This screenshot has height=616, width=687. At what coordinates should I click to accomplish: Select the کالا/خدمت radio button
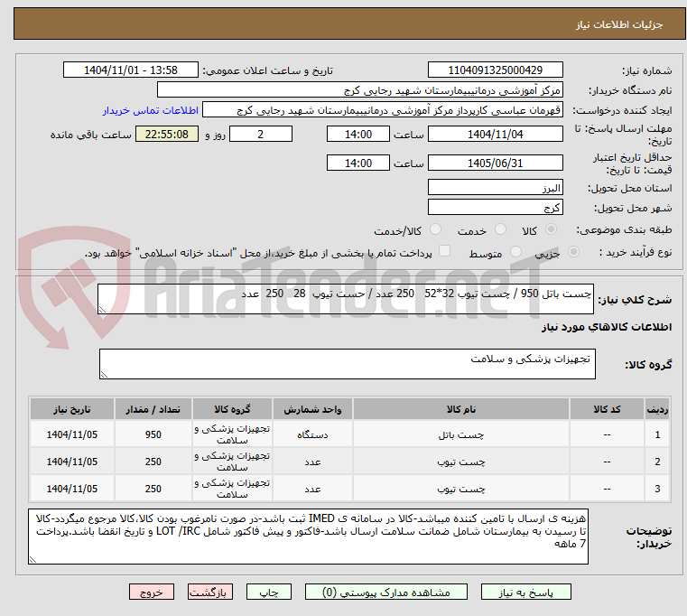pyautogui.click(x=435, y=229)
